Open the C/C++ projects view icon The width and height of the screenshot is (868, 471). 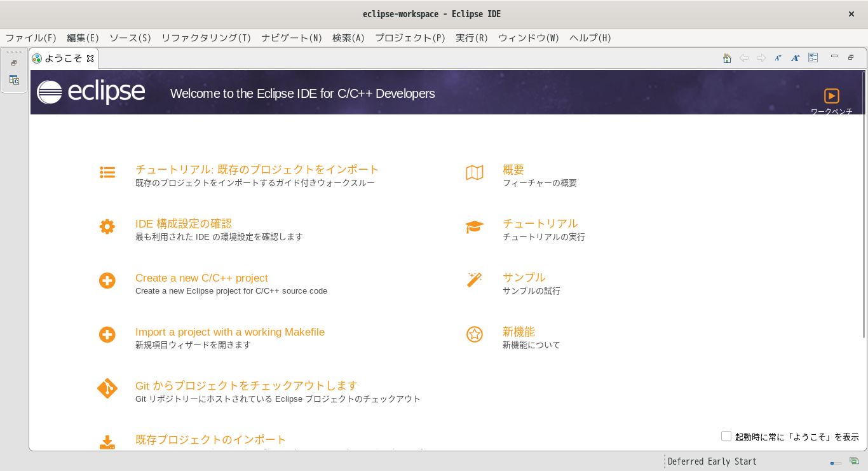point(14,80)
